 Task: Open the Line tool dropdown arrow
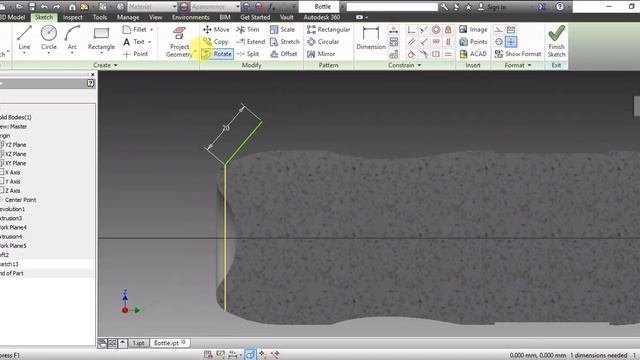click(24, 53)
